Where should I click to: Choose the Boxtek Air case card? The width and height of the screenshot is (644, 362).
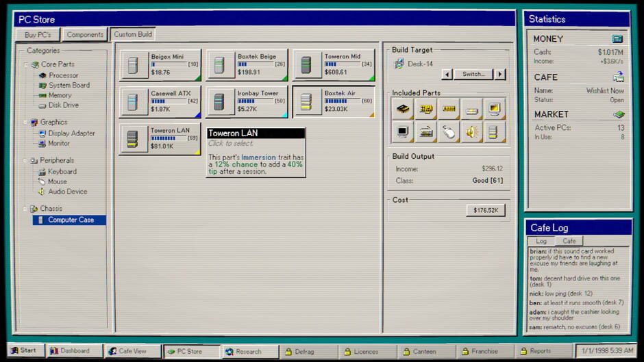pyautogui.click(x=334, y=102)
